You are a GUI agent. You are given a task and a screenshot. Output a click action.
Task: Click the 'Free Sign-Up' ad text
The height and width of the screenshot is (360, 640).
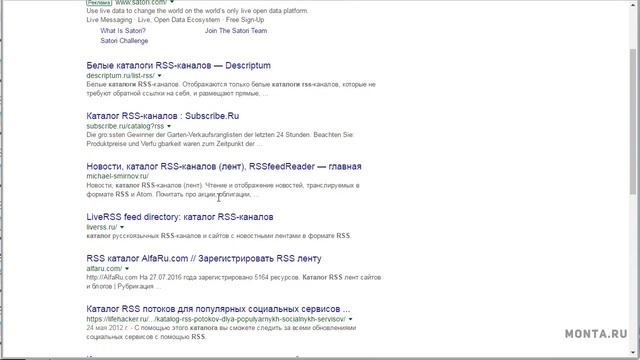[x=245, y=20]
